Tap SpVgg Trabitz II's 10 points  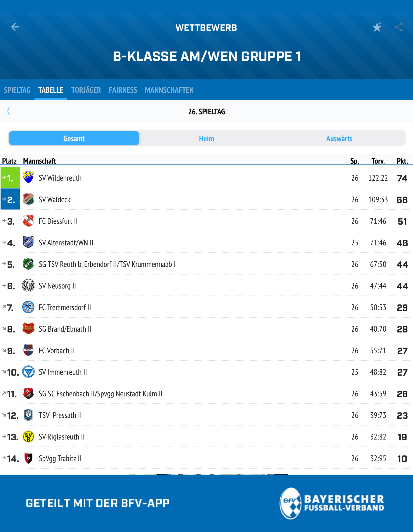click(402, 459)
